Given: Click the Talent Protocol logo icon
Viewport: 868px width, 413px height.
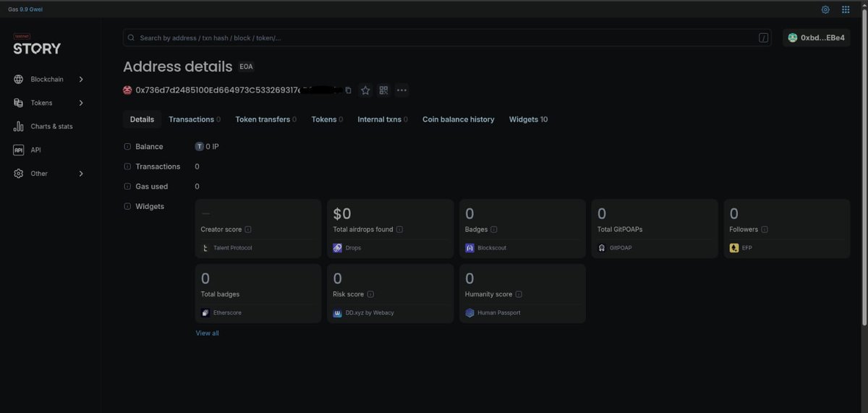Looking at the screenshot, I should 205,248.
